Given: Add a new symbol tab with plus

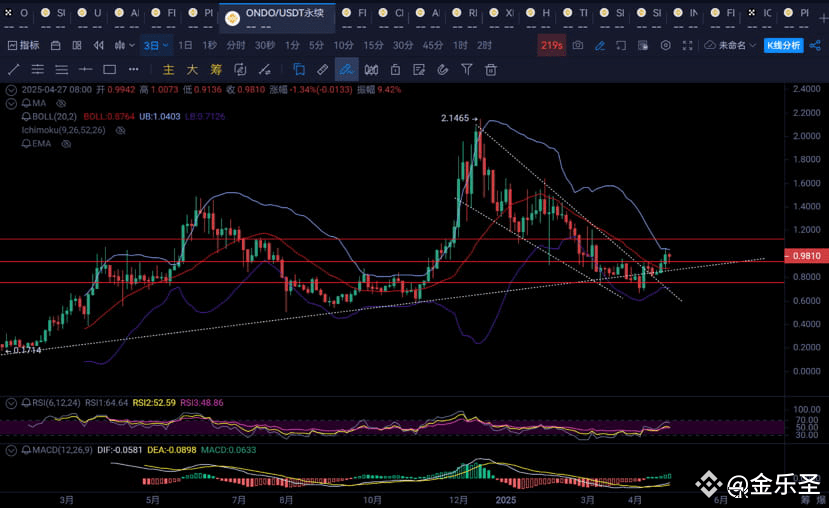Looking at the screenshot, I should click(823, 17).
